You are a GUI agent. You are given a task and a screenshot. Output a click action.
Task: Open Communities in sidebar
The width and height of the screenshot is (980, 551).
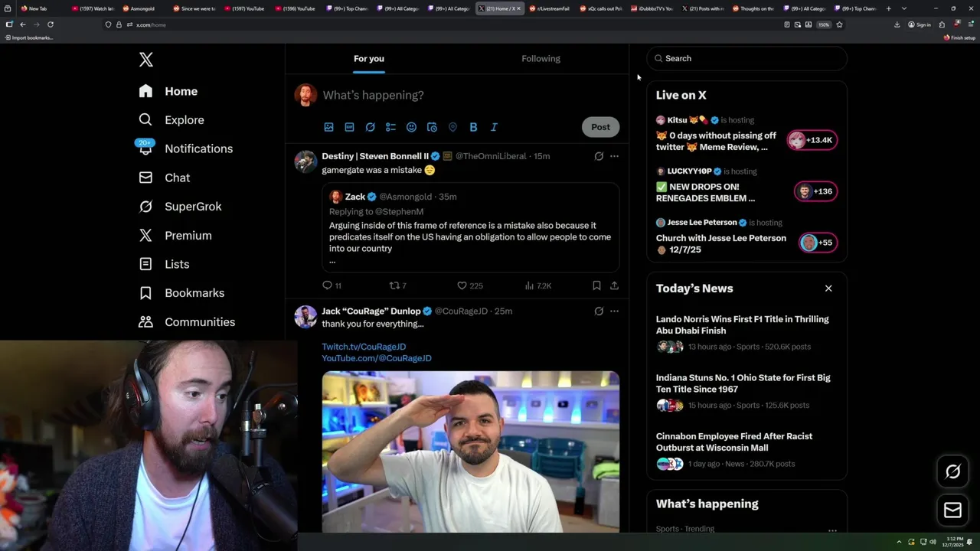tap(187, 322)
